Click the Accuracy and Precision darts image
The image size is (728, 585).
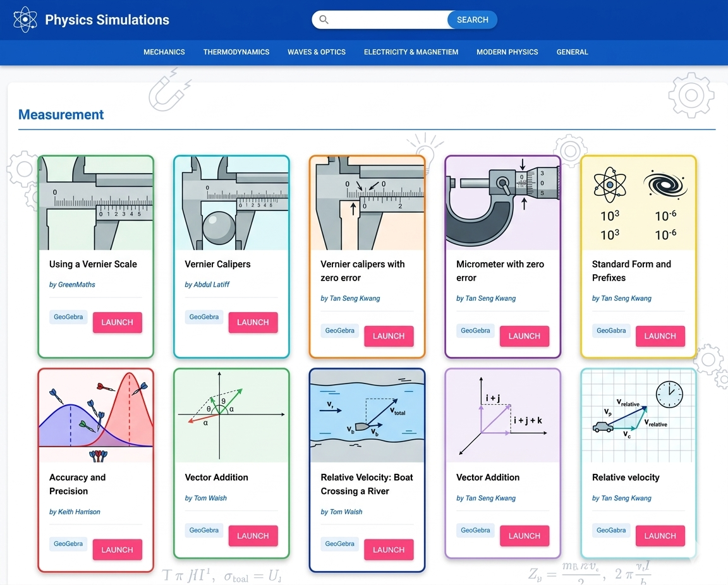coord(96,416)
